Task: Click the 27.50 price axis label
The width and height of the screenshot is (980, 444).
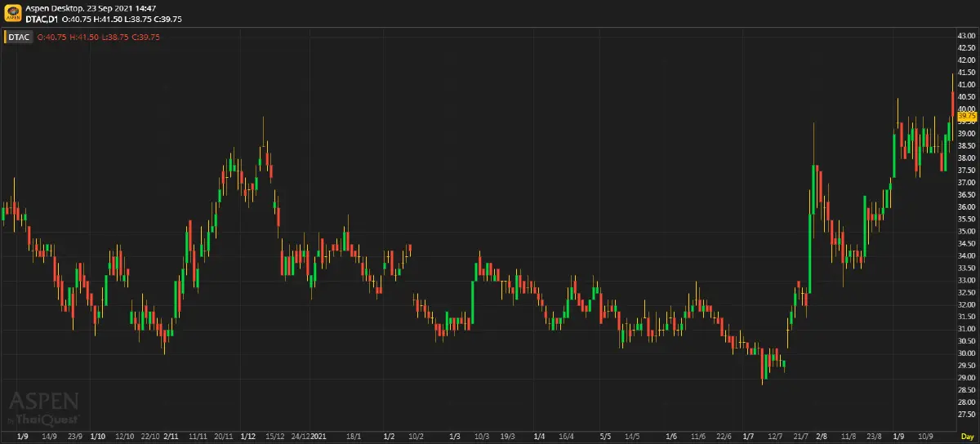Action: click(966, 415)
